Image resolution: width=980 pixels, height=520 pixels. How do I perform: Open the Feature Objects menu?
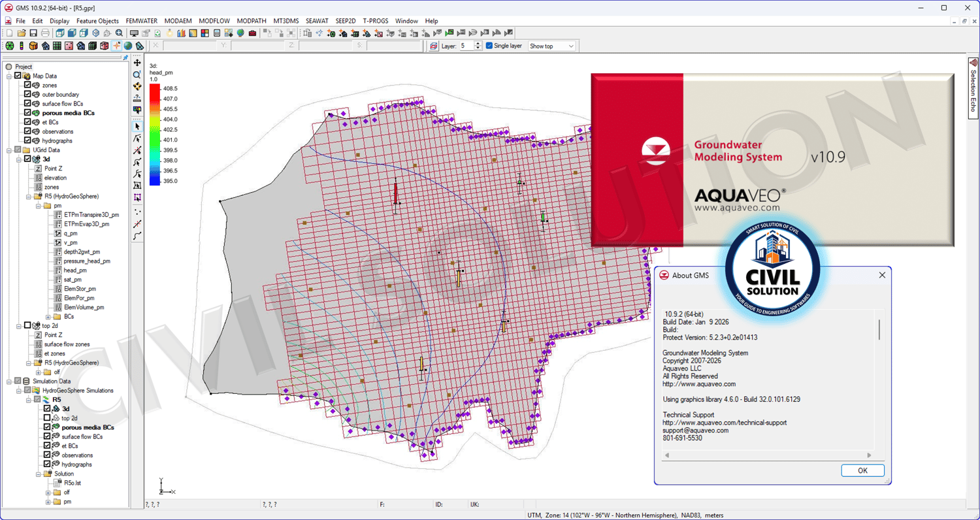point(97,21)
